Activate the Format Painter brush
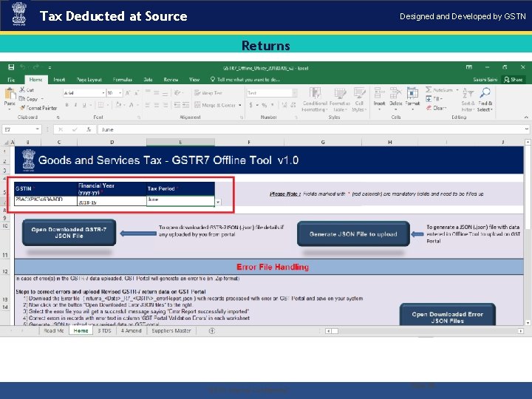The height and width of the screenshot is (399, 532). pos(38,108)
